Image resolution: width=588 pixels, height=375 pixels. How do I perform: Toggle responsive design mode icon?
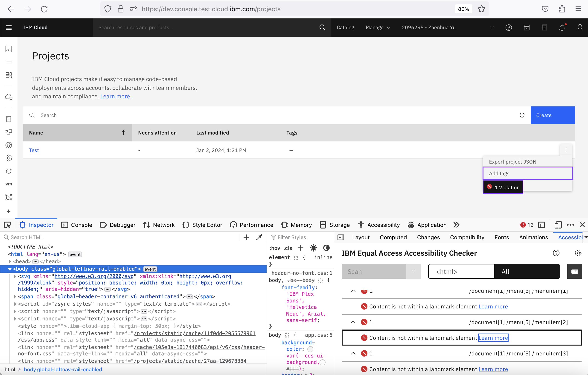(558, 225)
